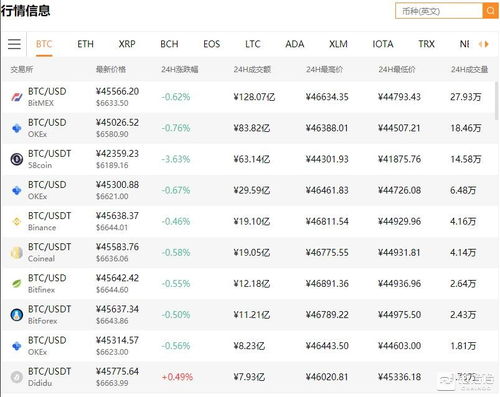Click the Binance exchange logo
500x397 pixels.
coord(17,221)
